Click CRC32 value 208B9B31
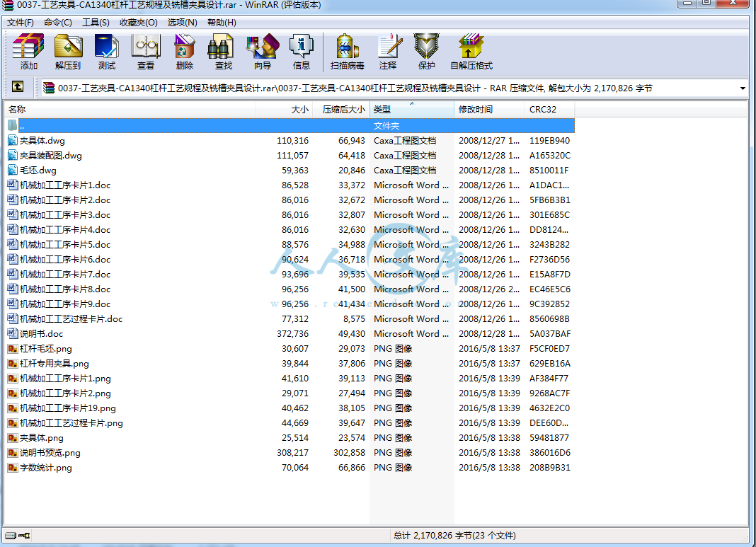Screen dimensions: 756x547 tap(549, 468)
